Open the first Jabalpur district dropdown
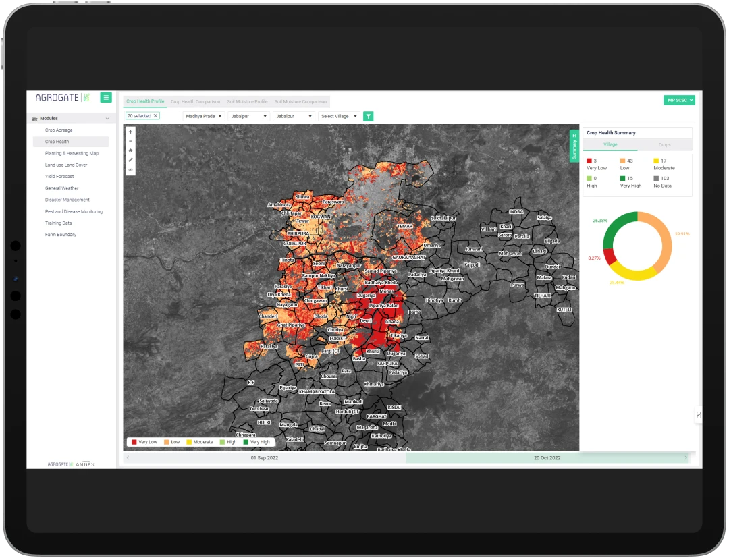729x560 pixels. (248, 116)
